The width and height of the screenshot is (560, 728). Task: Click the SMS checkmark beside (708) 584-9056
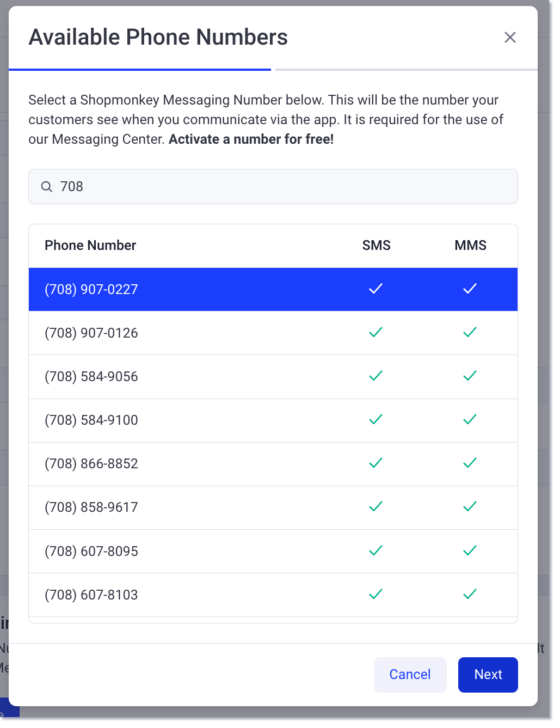pyautogui.click(x=376, y=376)
